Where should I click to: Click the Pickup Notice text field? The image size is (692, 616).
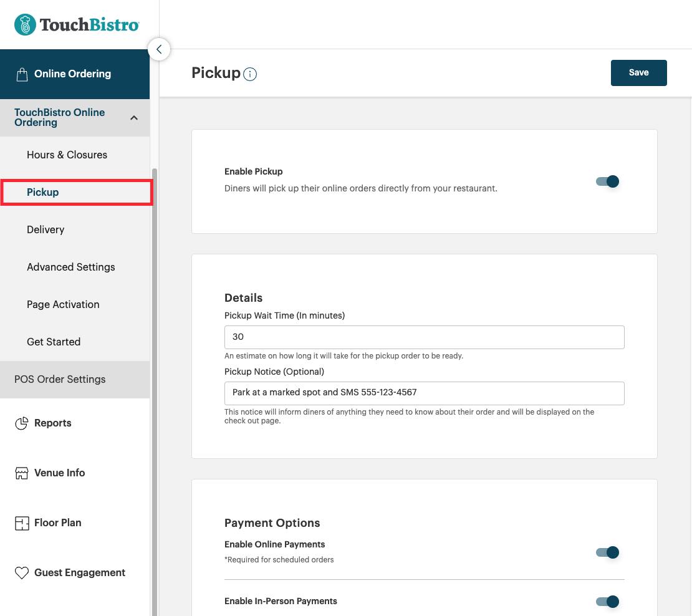click(424, 393)
